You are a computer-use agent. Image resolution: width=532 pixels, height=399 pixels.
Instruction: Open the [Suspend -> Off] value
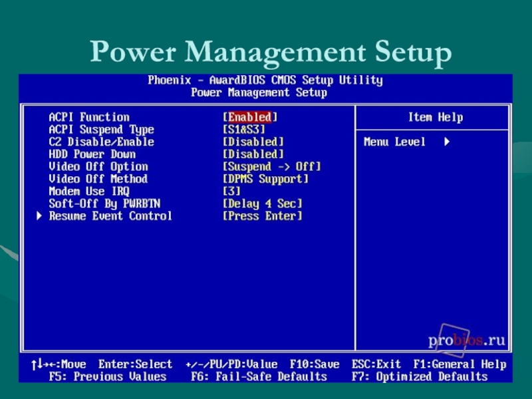point(271,167)
